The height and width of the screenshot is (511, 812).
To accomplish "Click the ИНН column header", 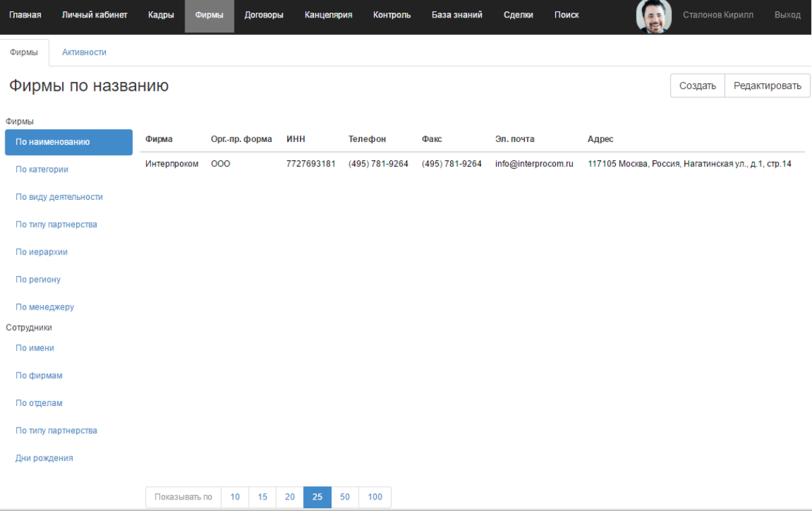I will click(x=296, y=139).
